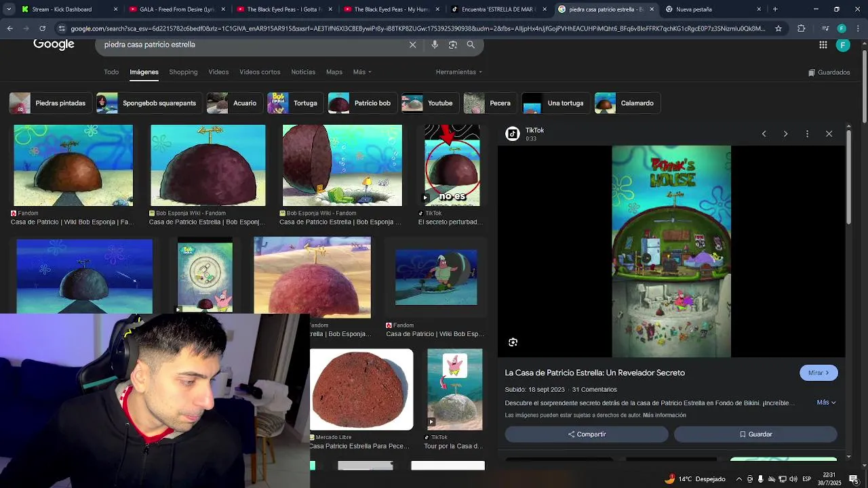Image resolution: width=868 pixels, height=488 pixels.
Task: Open the Chrome extensions puzzle icon
Action: click(x=801, y=28)
